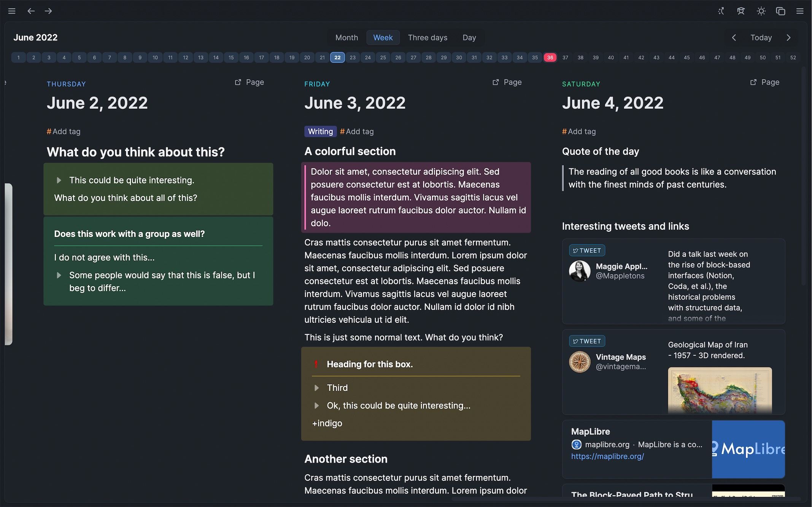This screenshot has width=812, height=507.
Task: Click the Today button
Action: click(x=761, y=38)
